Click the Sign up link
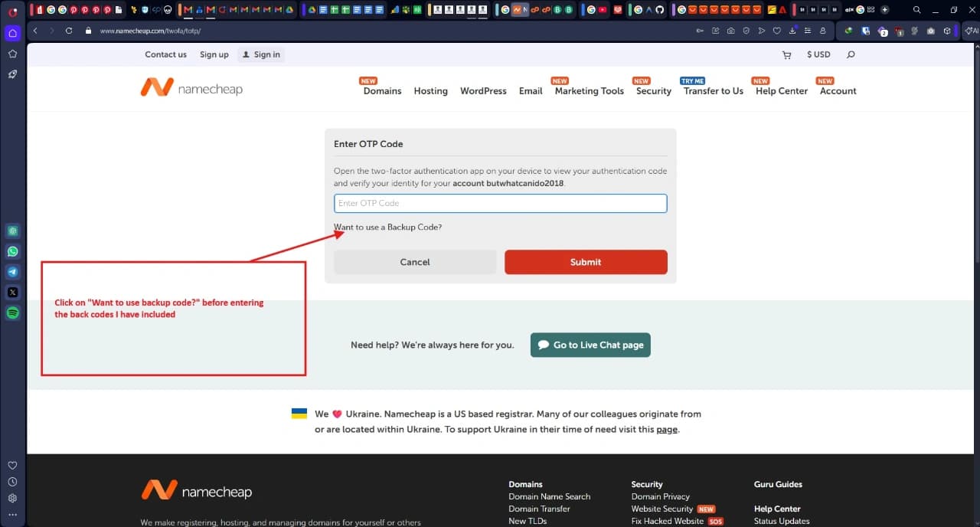Screen dimensions: 980x527 [x=214, y=54]
